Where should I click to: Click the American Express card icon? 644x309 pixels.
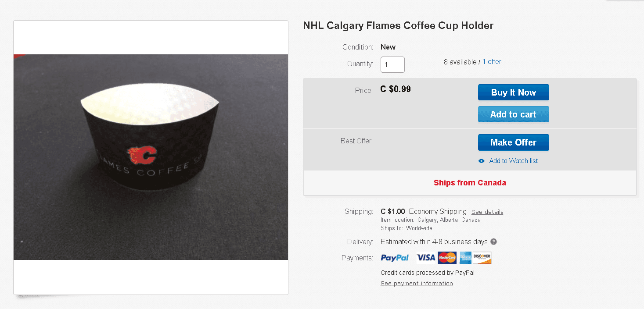tap(465, 258)
